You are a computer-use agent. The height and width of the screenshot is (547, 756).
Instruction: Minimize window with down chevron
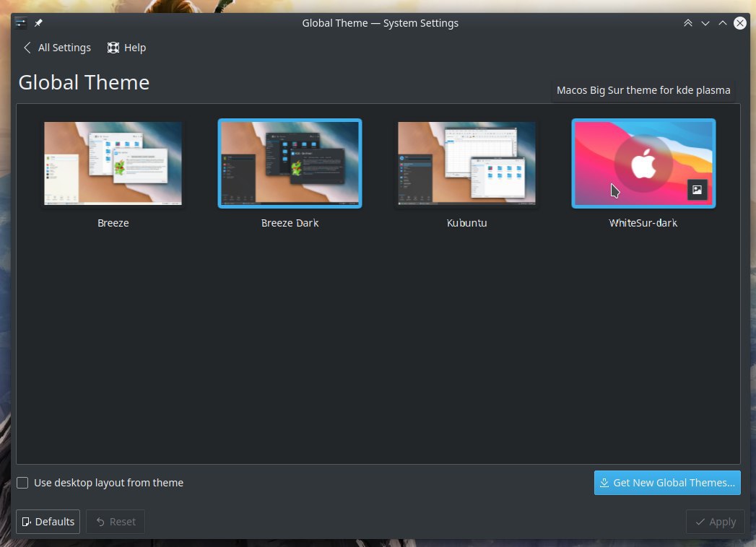pyautogui.click(x=705, y=23)
